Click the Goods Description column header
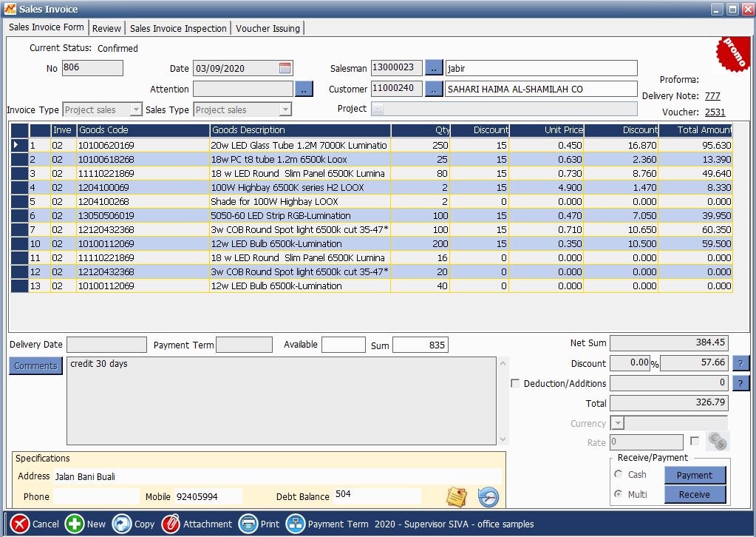Viewport: 756px width, 537px height. point(300,130)
